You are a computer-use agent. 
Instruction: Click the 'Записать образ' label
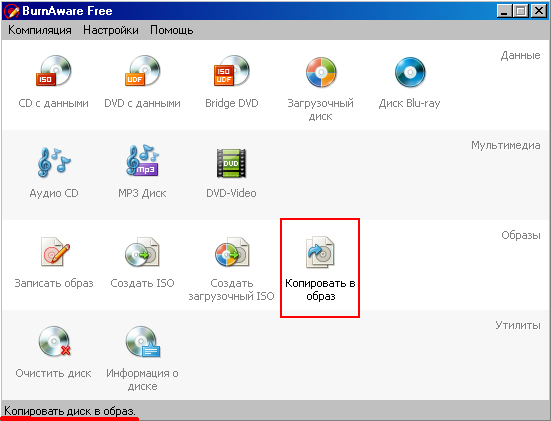click(x=54, y=283)
